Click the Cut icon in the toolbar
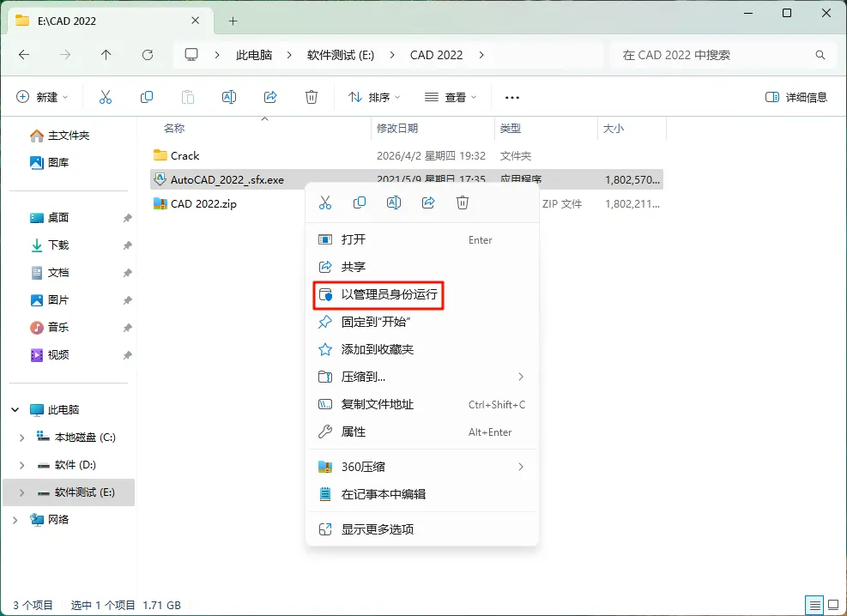This screenshot has height=616, width=847. [106, 97]
